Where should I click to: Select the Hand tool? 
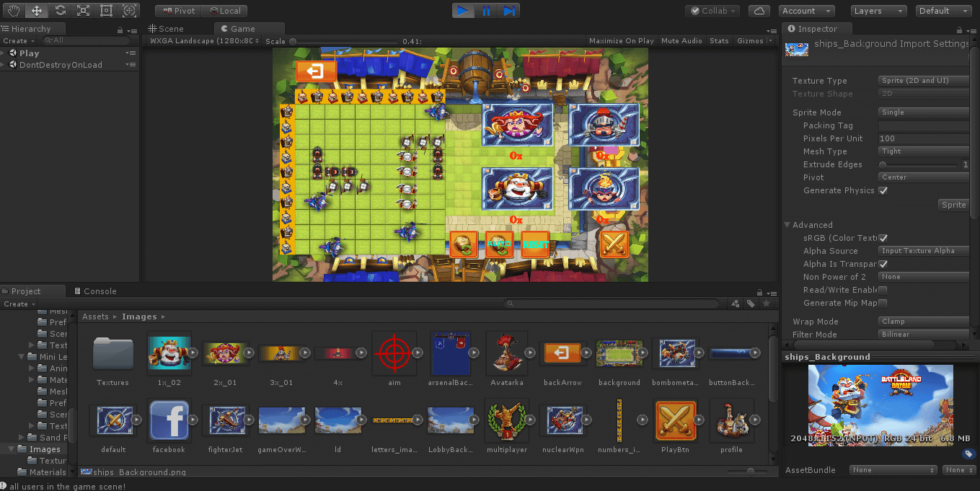(14, 11)
